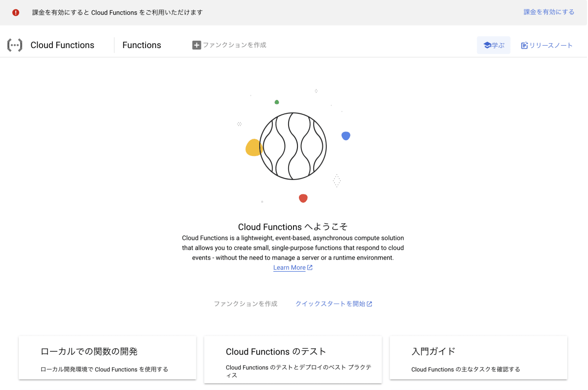Click the リリースノート notes icon

(x=524, y=45)
